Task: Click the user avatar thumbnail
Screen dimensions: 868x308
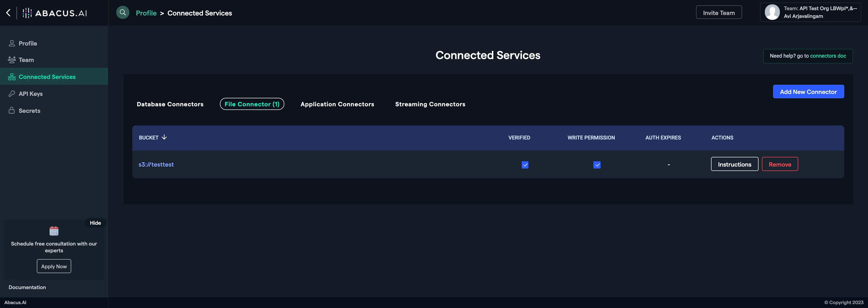Action: pyautogui.click(x=772, y=12)
